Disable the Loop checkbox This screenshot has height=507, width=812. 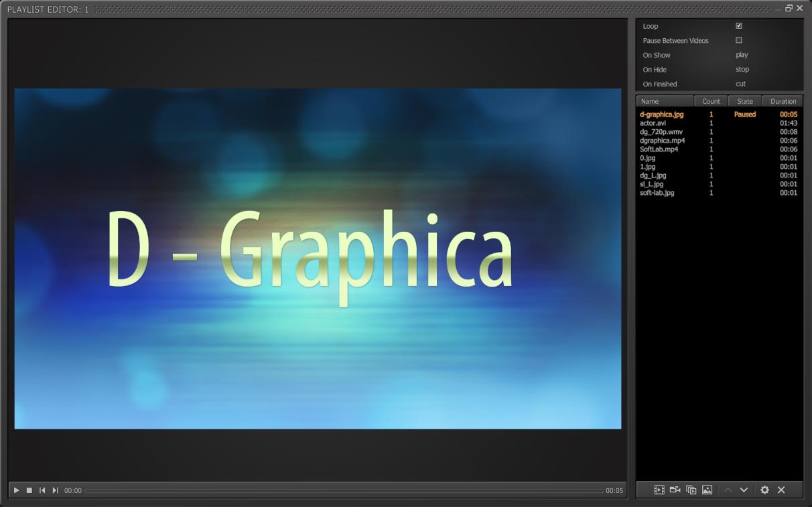739,26
